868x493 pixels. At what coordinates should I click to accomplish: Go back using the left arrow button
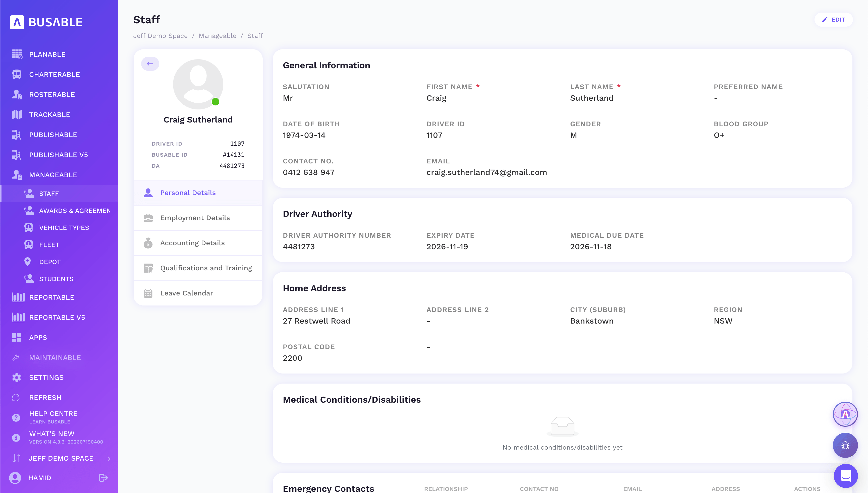[150, 64]
